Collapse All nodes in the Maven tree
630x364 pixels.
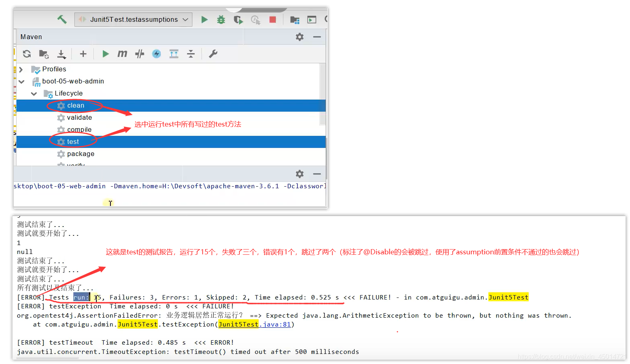[191, 54]
